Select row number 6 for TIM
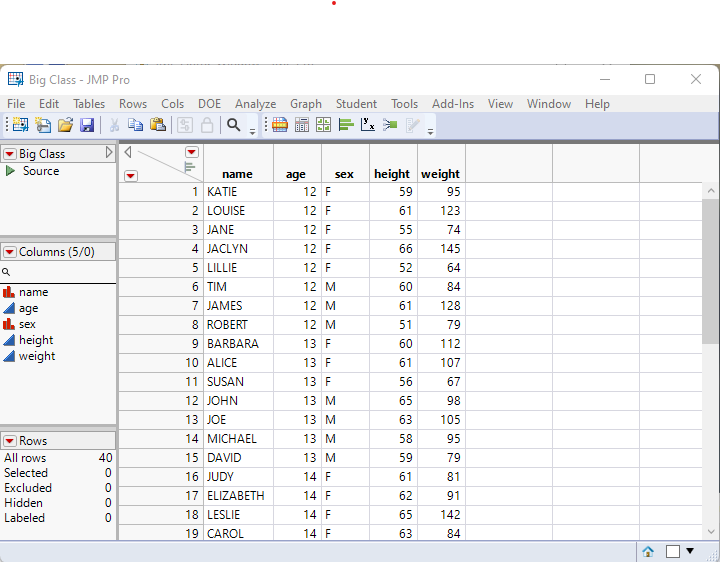720x562 pixels. tap(161, 287)
